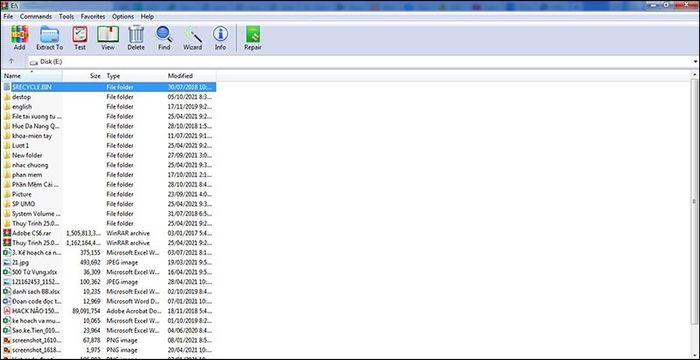Viewport: 700px width, 360px height.
Task: Click size value 493,692
Action: tap(91, 262)
